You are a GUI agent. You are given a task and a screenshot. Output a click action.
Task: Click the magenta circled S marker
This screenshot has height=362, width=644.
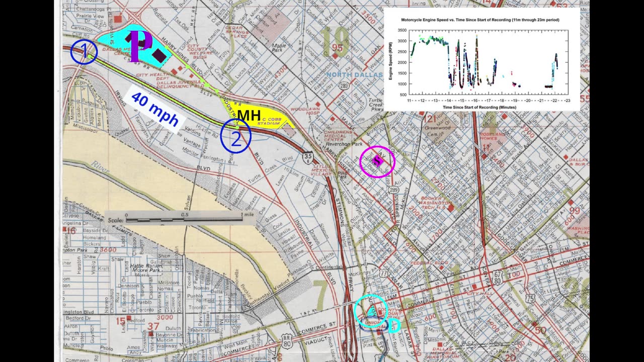(377, 161)
